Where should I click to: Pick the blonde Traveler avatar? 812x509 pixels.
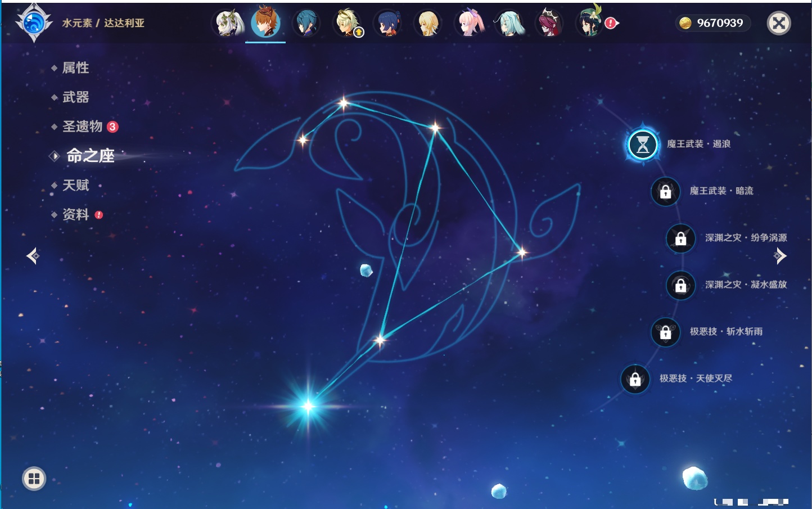(x=428, y=23)
